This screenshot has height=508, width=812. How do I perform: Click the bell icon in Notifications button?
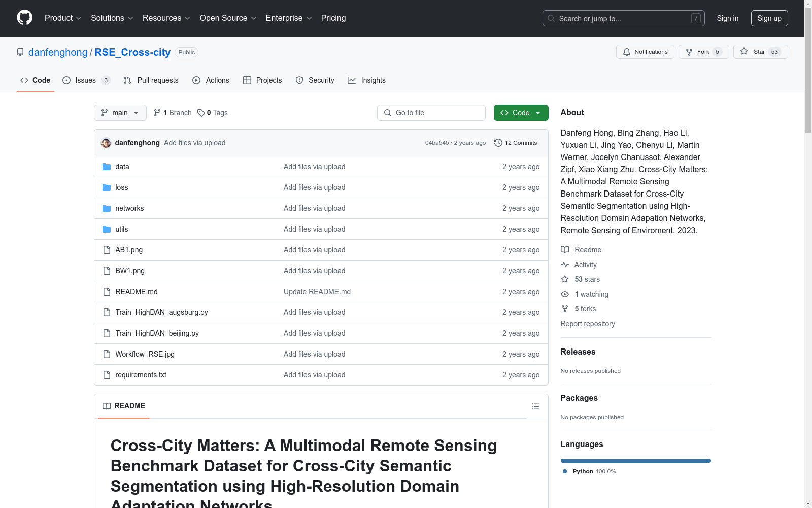(627, 52)
